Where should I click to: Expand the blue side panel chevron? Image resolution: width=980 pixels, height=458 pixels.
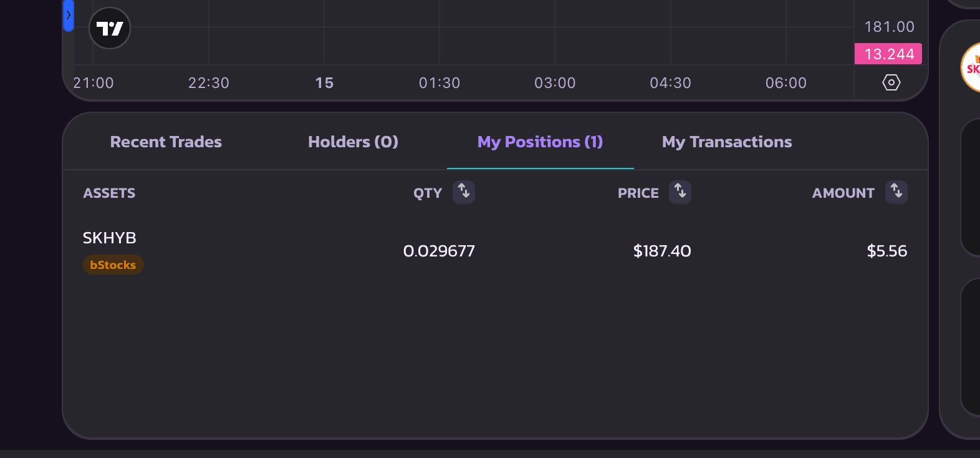coord(69,16)
